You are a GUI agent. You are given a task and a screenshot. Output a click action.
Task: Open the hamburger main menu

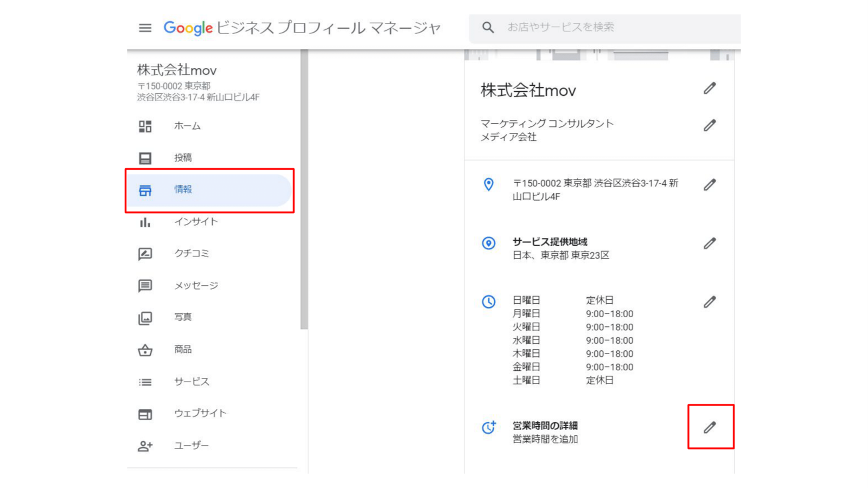pos(145,28)
